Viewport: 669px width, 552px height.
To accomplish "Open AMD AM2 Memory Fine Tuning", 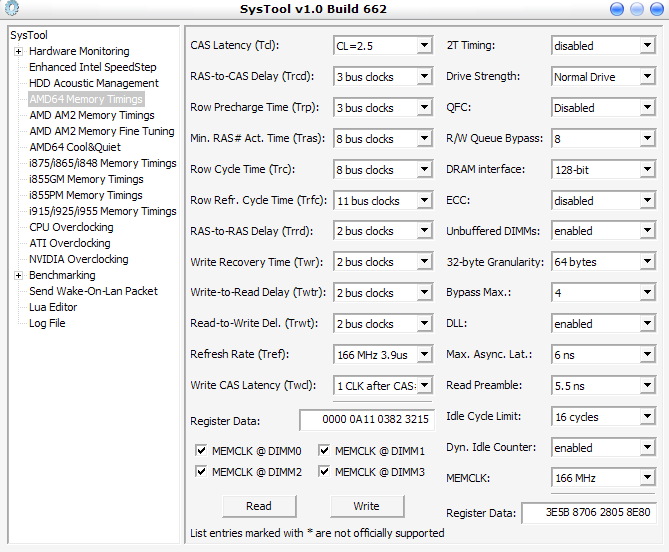I will 102,131.
